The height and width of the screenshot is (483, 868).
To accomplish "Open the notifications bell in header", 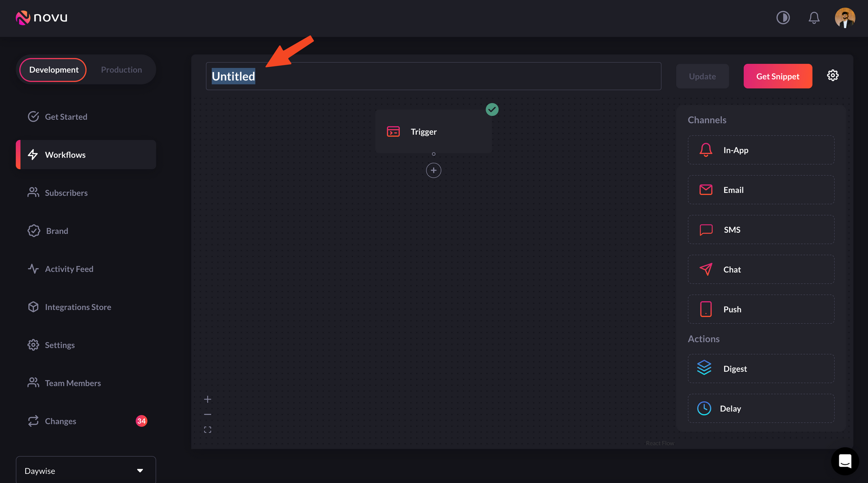I will tap(814, 18).
